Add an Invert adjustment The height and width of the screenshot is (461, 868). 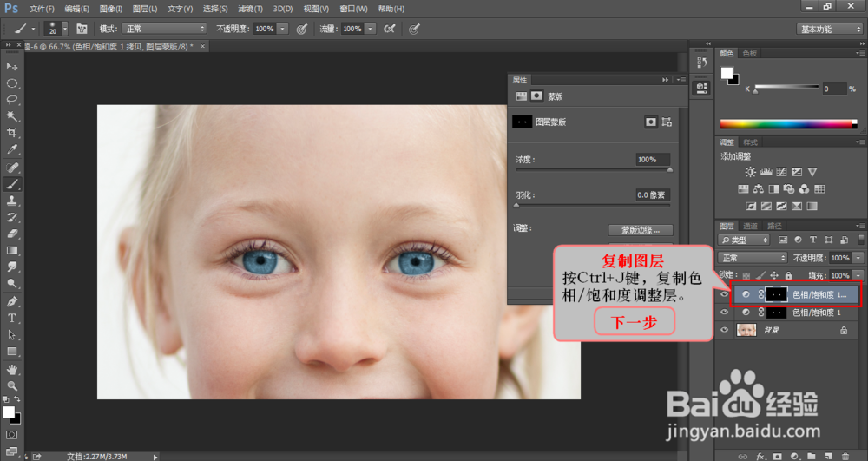[751, 207]
